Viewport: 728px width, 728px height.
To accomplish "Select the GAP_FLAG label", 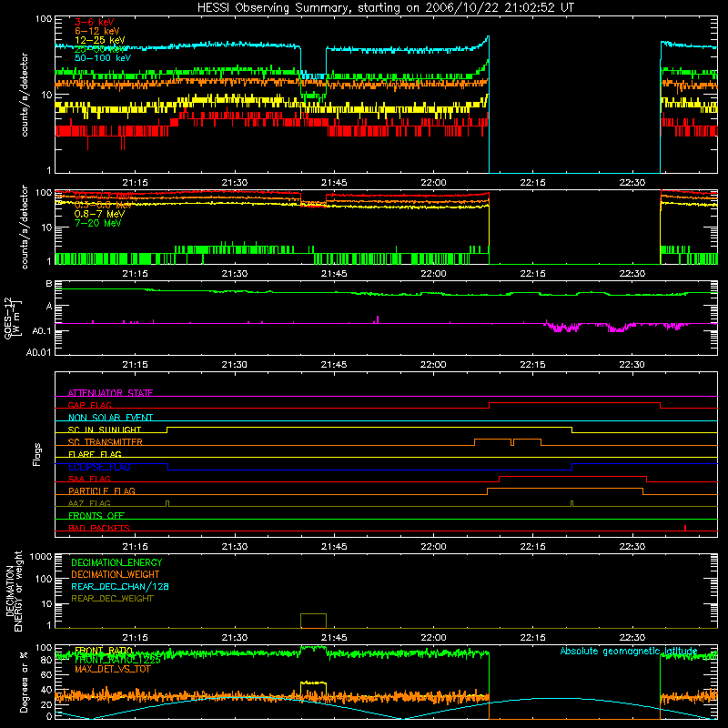I will (x=89, y=405).
